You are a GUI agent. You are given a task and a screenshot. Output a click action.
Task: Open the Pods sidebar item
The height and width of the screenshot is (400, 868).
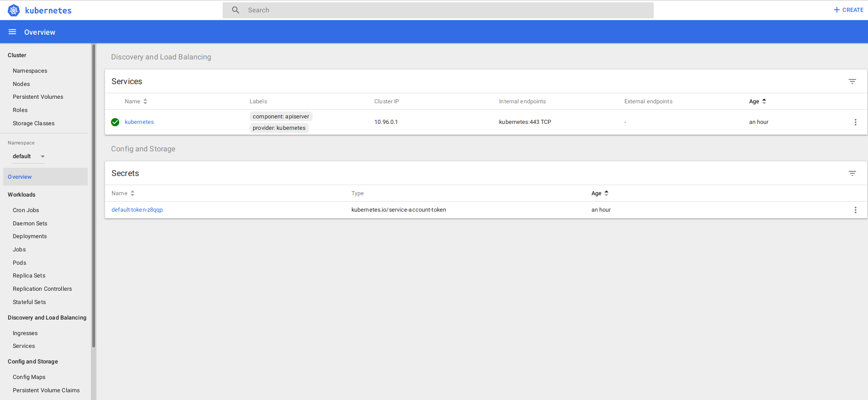click(20, 263)
